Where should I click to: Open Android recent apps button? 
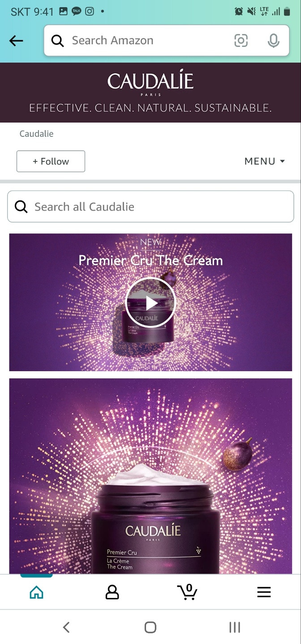[x=235, y=627]
